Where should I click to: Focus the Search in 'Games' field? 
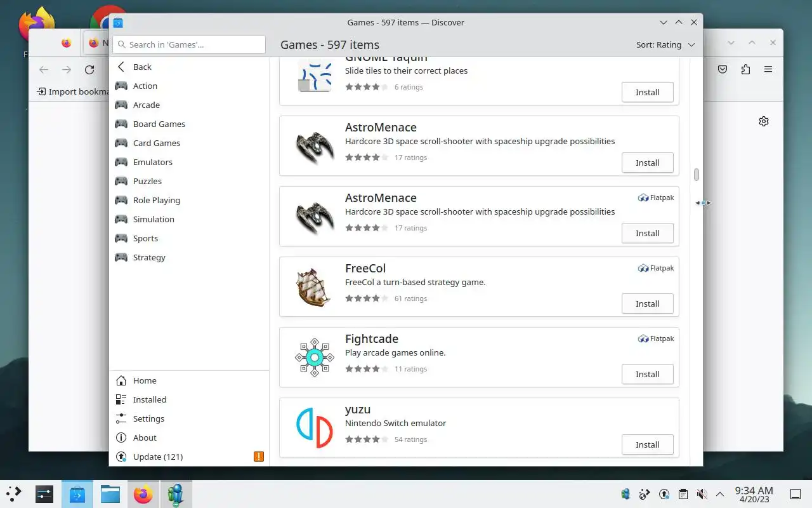click(189, 44)
